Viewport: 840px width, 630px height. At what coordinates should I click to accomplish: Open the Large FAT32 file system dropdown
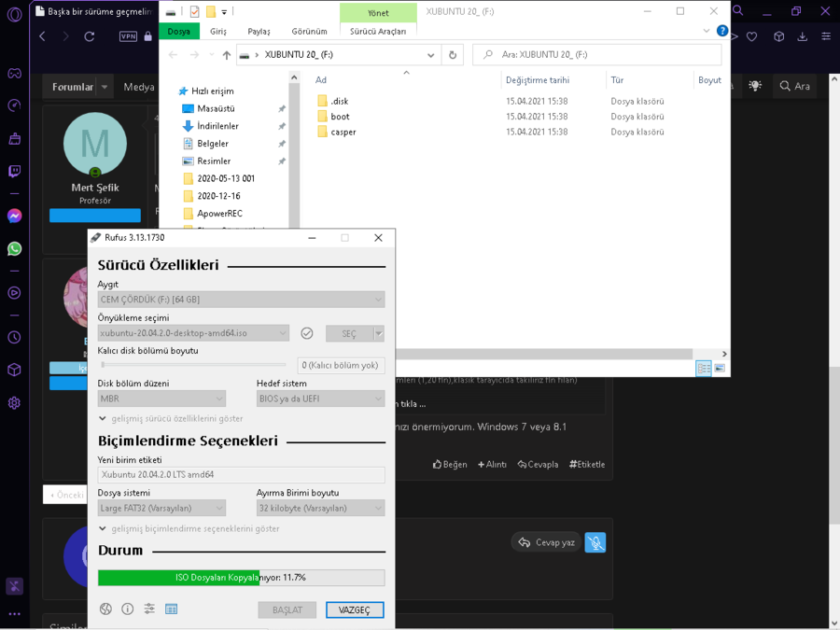coord(161,508)
